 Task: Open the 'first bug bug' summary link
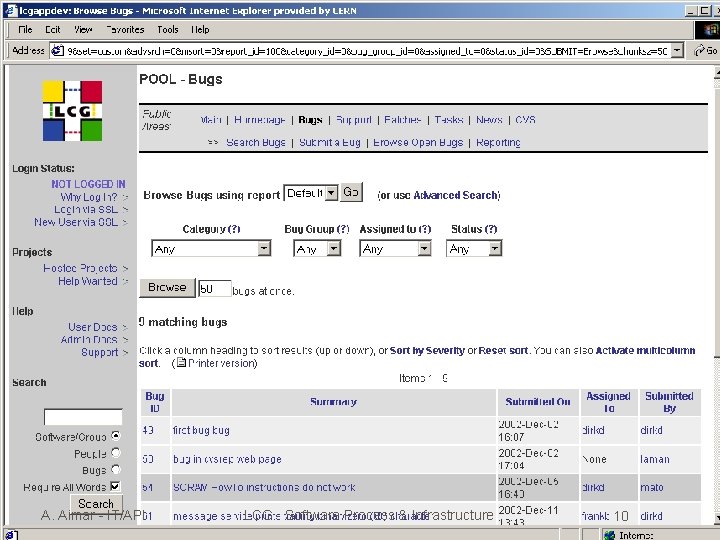[x=201, y=430]
